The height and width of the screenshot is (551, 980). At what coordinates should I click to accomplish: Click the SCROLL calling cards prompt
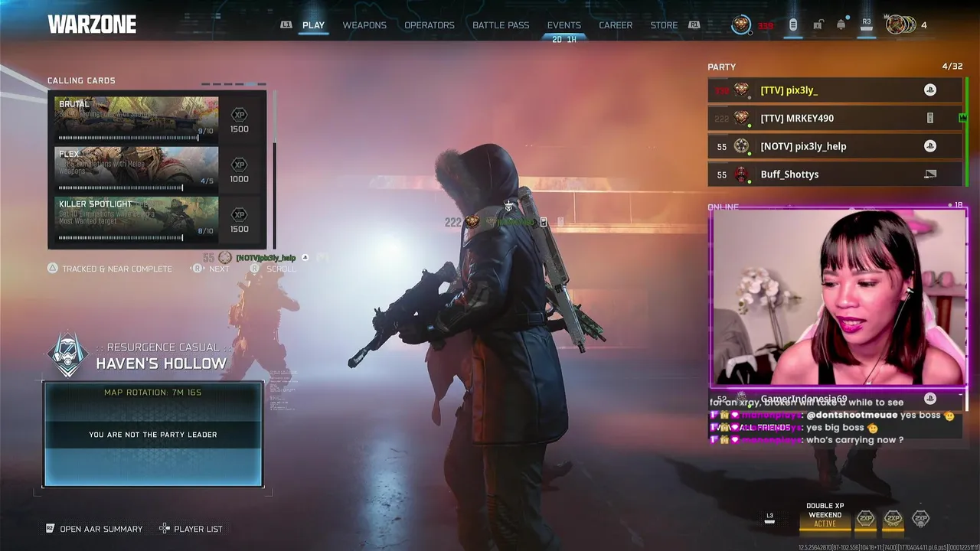pyautogui.click(x=272, y=269)
